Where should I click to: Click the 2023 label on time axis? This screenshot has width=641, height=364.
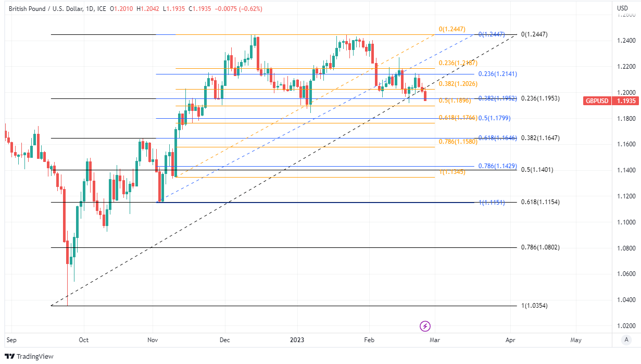tap(296, 340)
